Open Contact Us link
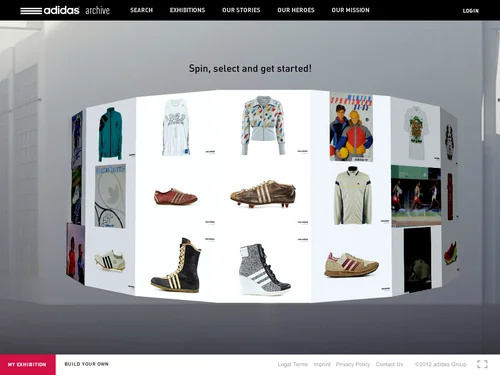Image resolution: width=500 pixels, height=375 pixels. click(389, 364)
